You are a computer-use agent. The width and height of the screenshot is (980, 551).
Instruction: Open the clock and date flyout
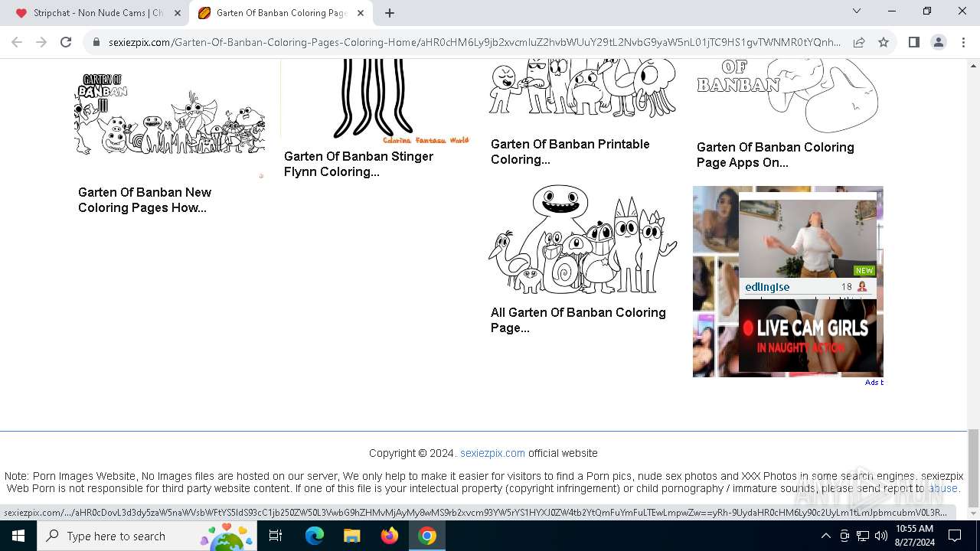[914, 536]
